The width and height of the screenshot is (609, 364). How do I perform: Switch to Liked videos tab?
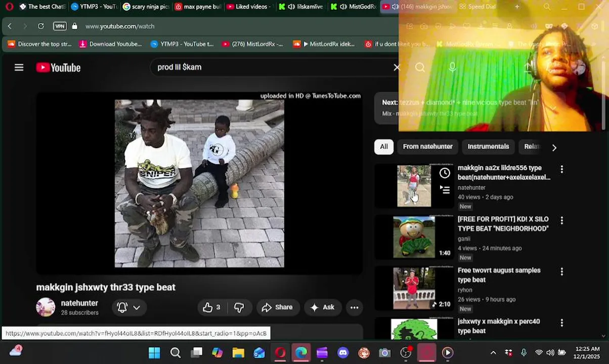(249, 7)
